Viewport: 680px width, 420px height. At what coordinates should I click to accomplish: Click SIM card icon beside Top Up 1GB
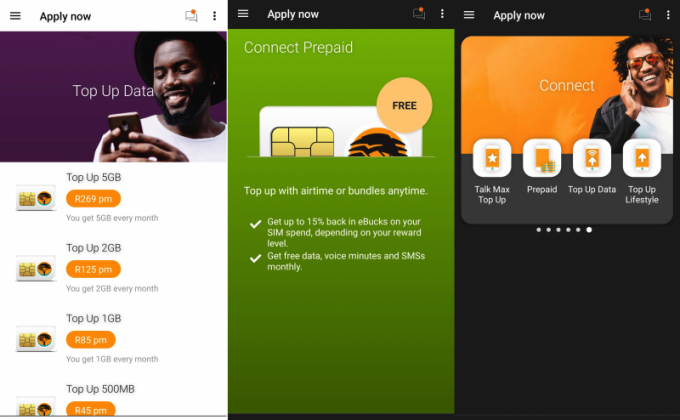35,339
